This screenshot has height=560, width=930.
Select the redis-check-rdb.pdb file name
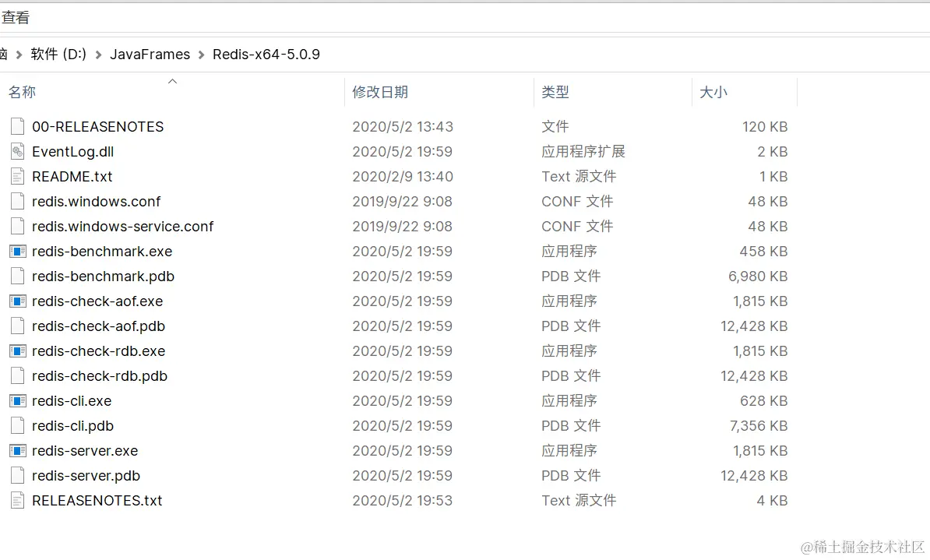click(100, 375)
